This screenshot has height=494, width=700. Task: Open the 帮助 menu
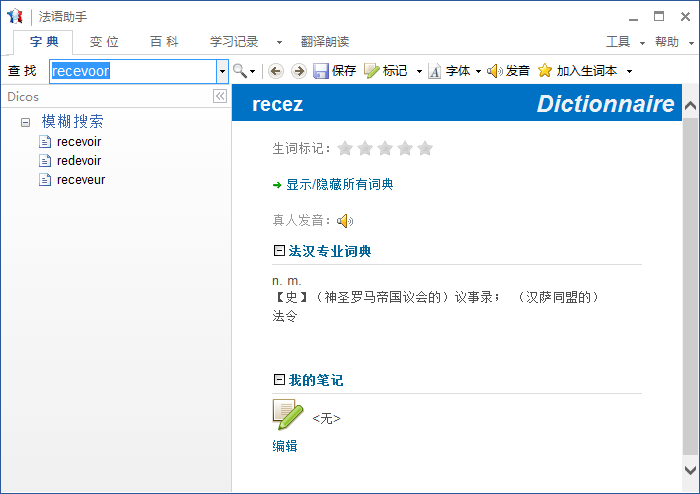(667, 42)
